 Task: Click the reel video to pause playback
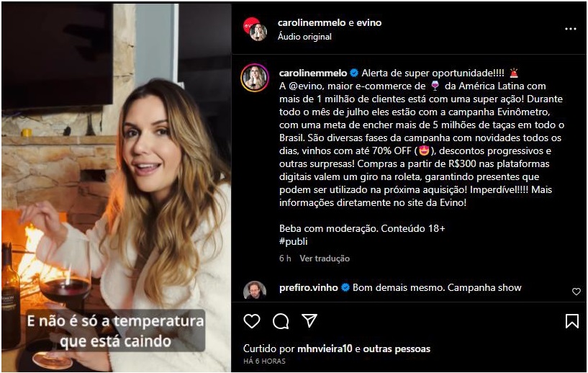click(x=117, y=188)
